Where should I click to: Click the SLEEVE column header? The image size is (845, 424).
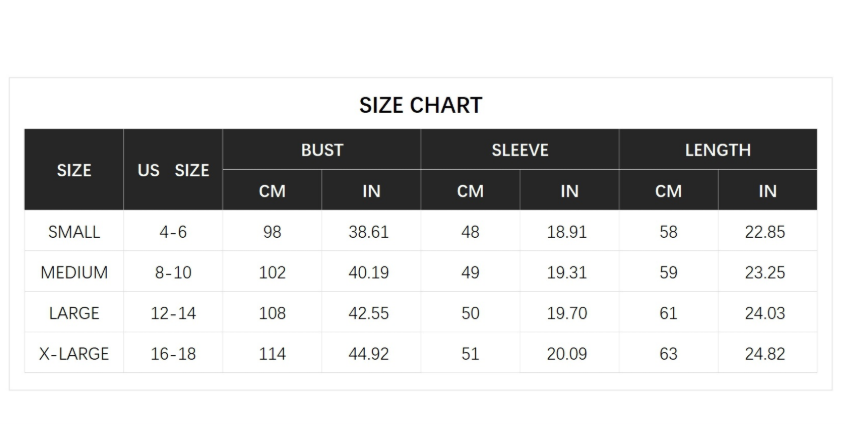coord(520,150)
